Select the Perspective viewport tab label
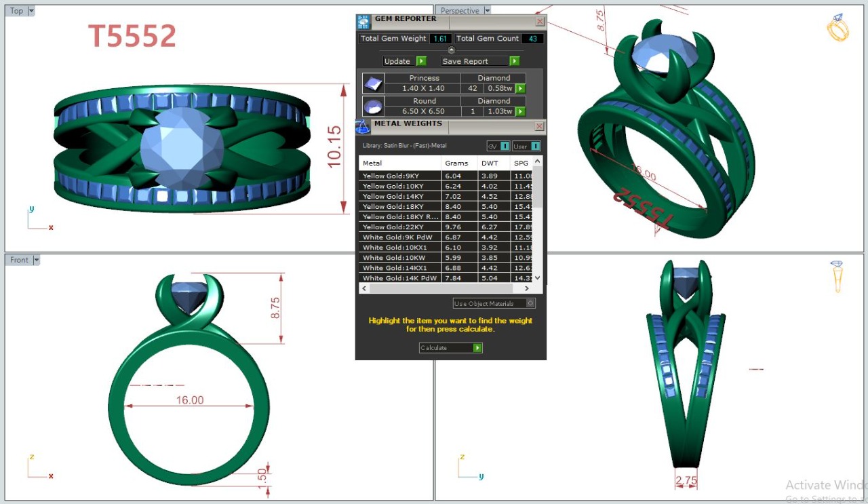 click(x=460, y=11)
